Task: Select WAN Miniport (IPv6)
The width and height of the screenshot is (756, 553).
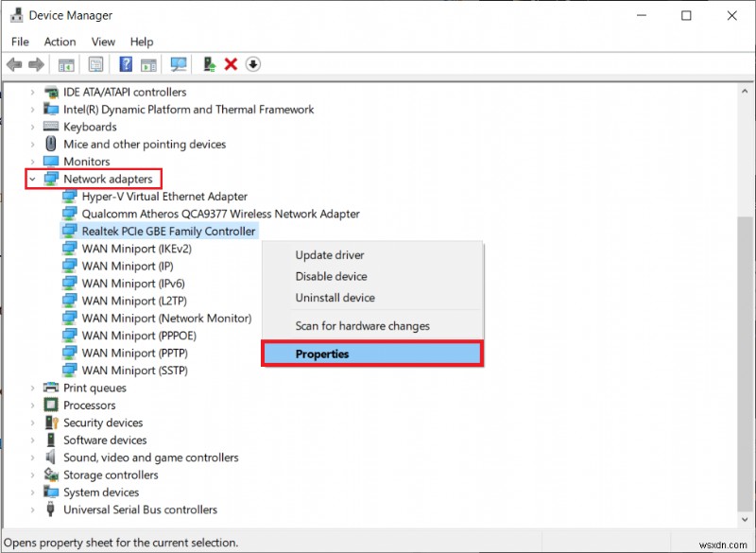Action: coord(133,283)
